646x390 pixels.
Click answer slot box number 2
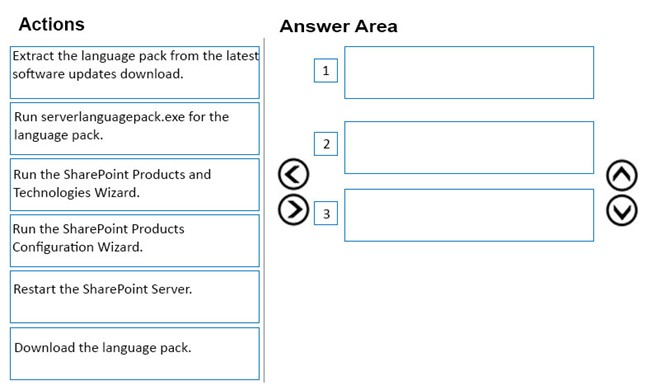(469, 147)
